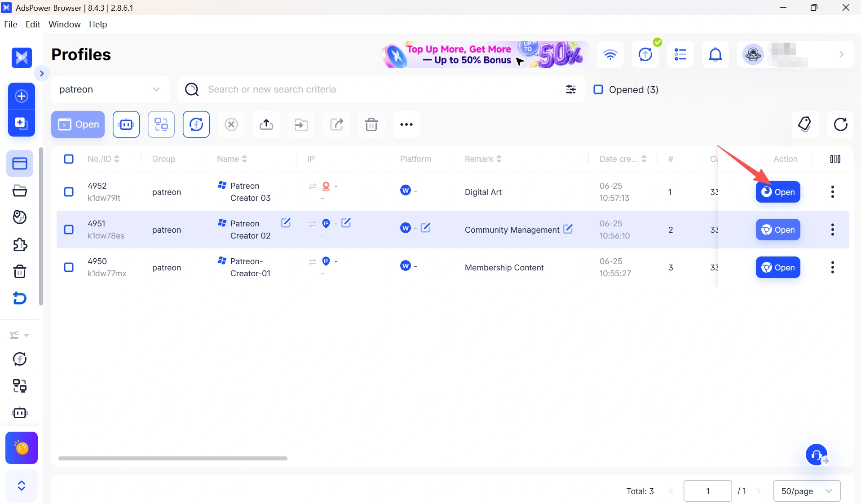This screenshot has height=504, width=861.
Task: Open the Profiles sidebar section
Action: coord(20,164)
